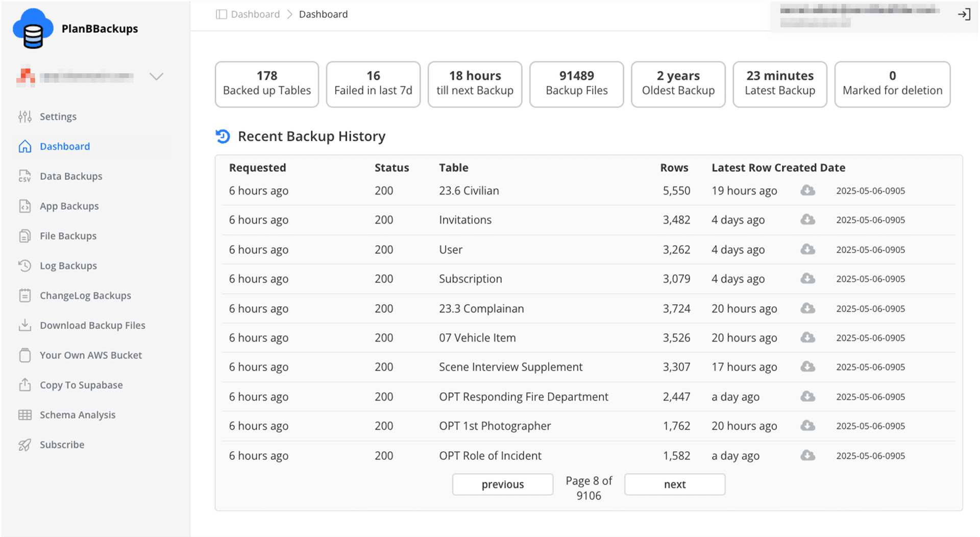
Task: Download the Invitations backup via cloud icon
Action: (x=807, y=219)
